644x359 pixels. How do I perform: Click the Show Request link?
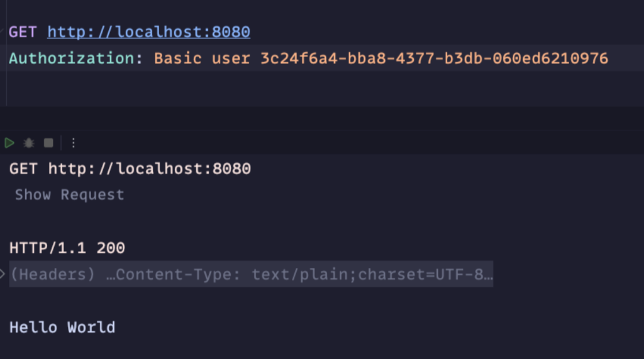[69, 195]
